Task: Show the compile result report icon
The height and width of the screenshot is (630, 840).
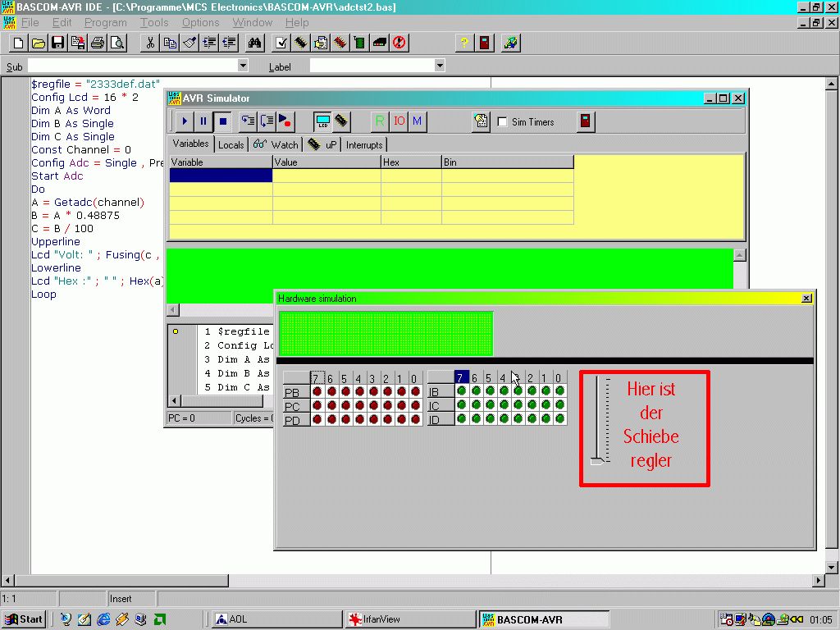Action: point(321,43)
